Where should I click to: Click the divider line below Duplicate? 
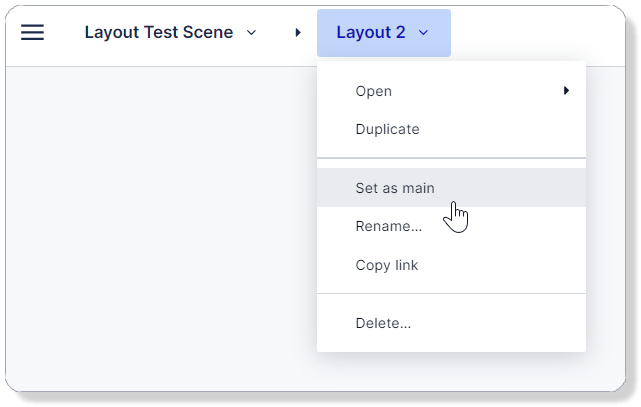click(451, 158)
